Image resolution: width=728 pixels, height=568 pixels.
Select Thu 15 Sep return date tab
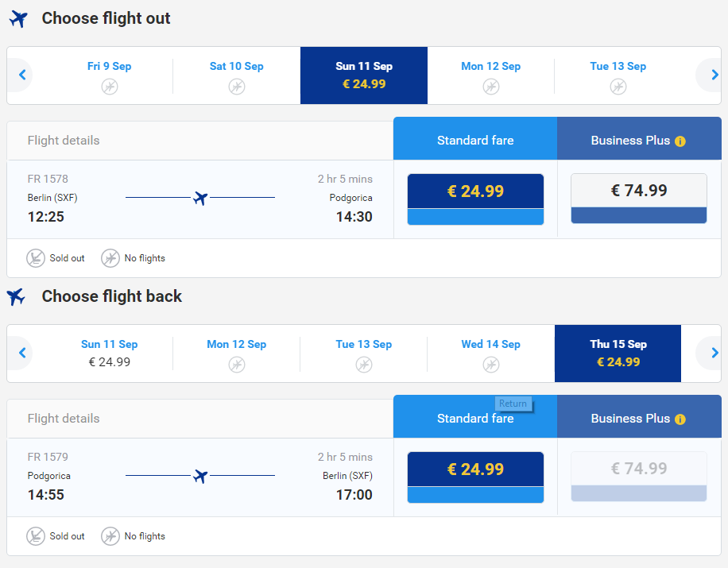(618, 354)
